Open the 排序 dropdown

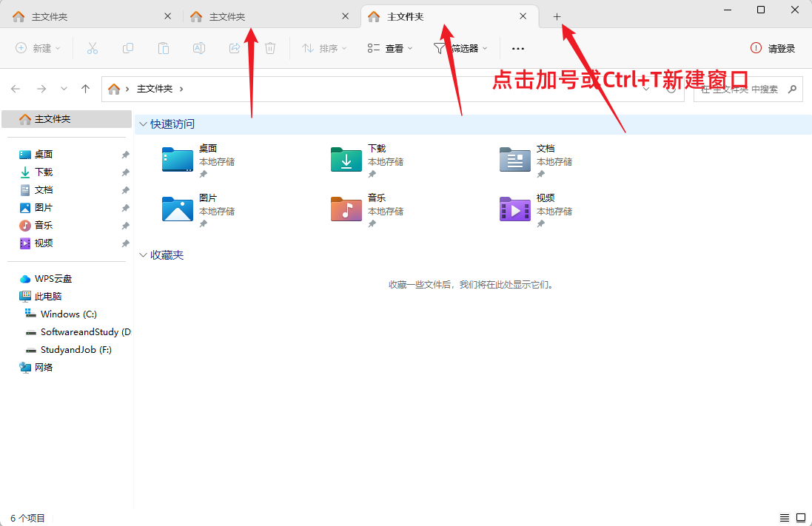pos(324,48)
